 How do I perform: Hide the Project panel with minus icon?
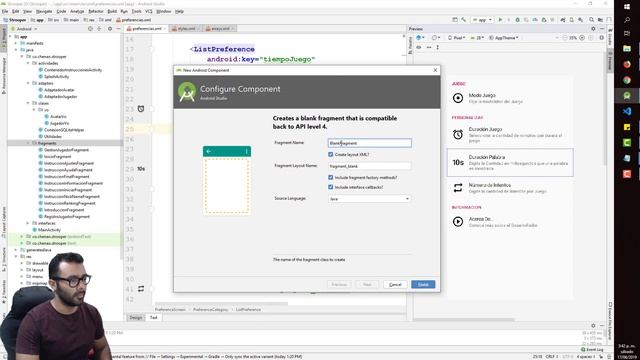118,29
